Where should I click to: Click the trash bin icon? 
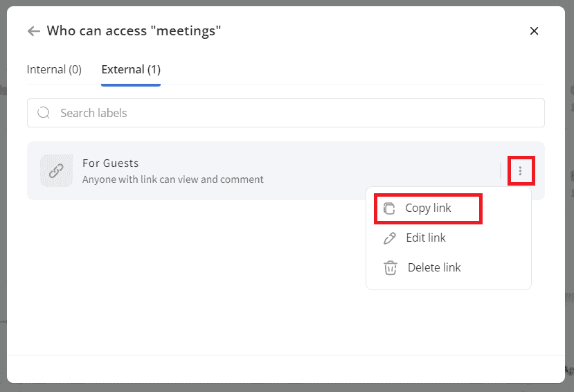coord(391,267)
